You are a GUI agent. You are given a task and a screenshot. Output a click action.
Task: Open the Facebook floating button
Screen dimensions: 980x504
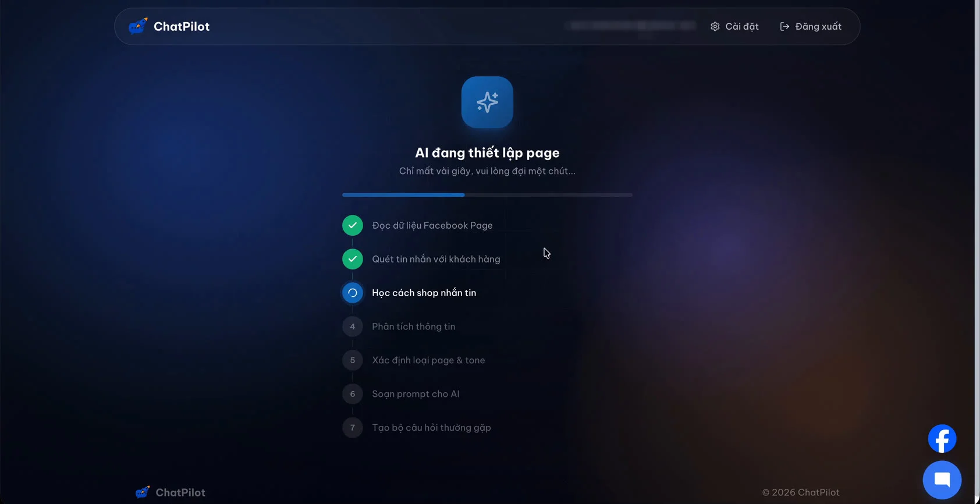click(942, 439)
